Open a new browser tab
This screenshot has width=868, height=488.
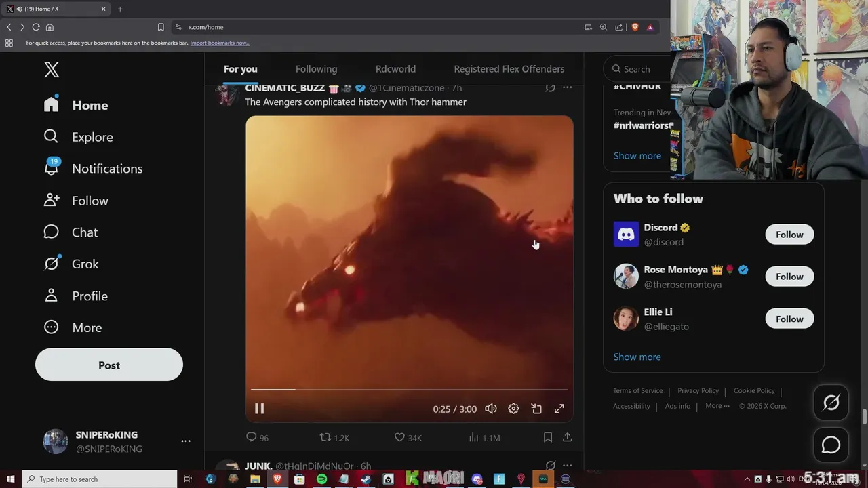[120, 9]
